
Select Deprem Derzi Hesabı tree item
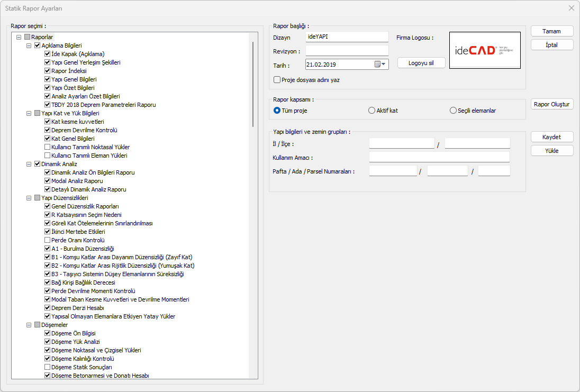[77, 308]
